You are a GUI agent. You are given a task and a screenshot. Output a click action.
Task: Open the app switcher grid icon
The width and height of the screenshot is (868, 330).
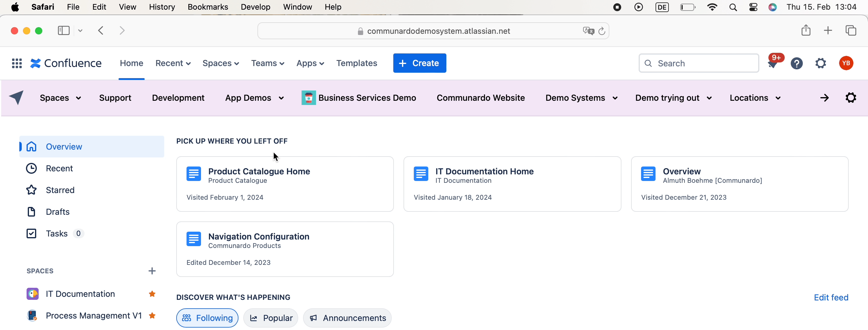[17, 63]
